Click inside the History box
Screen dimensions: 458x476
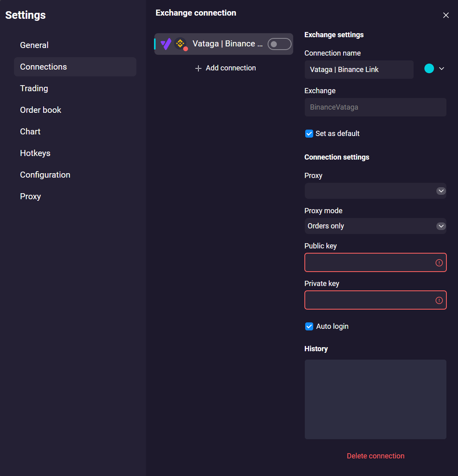pyautogui.click(x=376, y=400)
